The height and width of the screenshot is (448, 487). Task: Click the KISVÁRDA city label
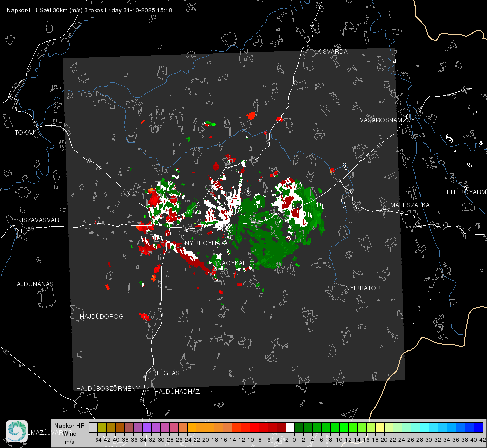[332, 52]
